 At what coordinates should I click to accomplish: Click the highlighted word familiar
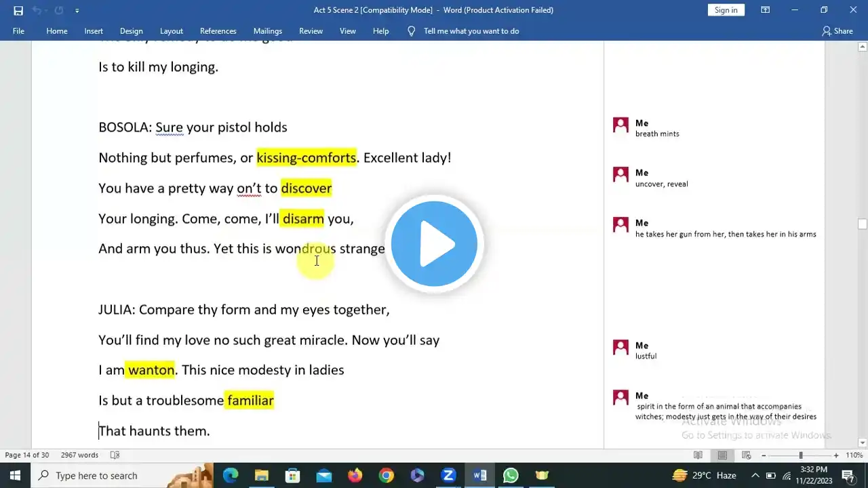click(x=250, y=401)
